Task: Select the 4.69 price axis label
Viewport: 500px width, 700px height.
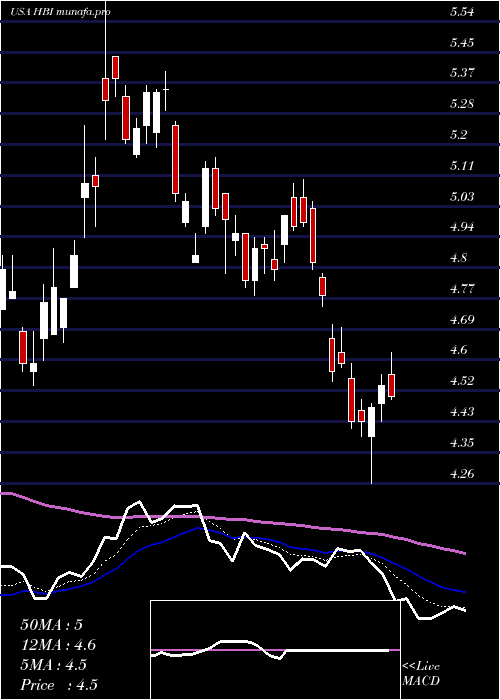Action: point(462,319)
